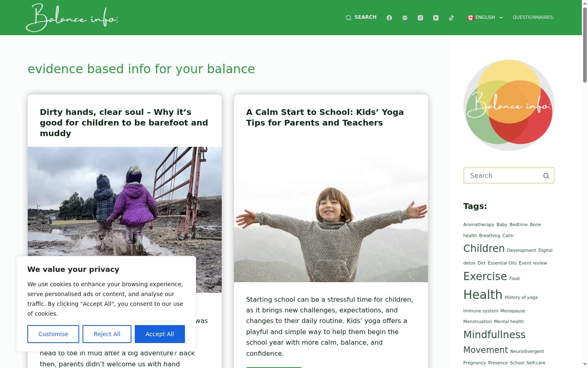Click the circular Balance info sidebar logo
The width and height of the screenshot is (588, 368).
coord(509,105)
